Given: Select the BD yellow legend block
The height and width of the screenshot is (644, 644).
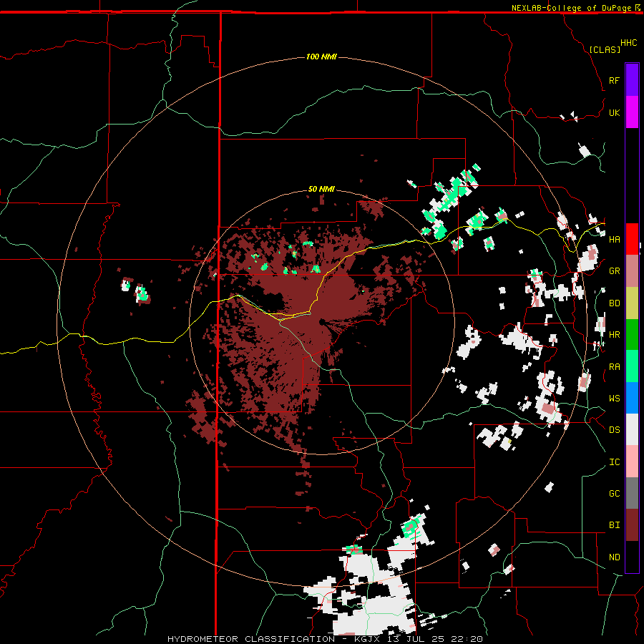Looking at the screenshot, I should click(632, 303).
